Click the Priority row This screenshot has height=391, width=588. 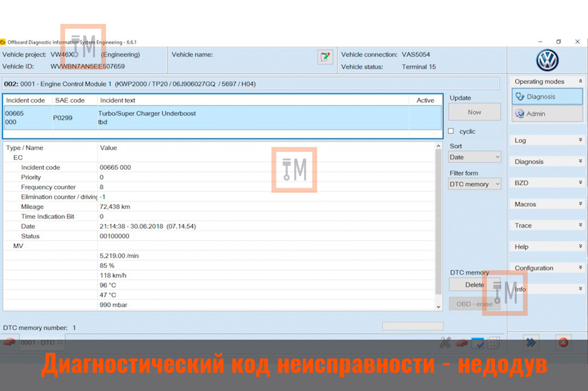pyautogui.click(x=219, y=177)
